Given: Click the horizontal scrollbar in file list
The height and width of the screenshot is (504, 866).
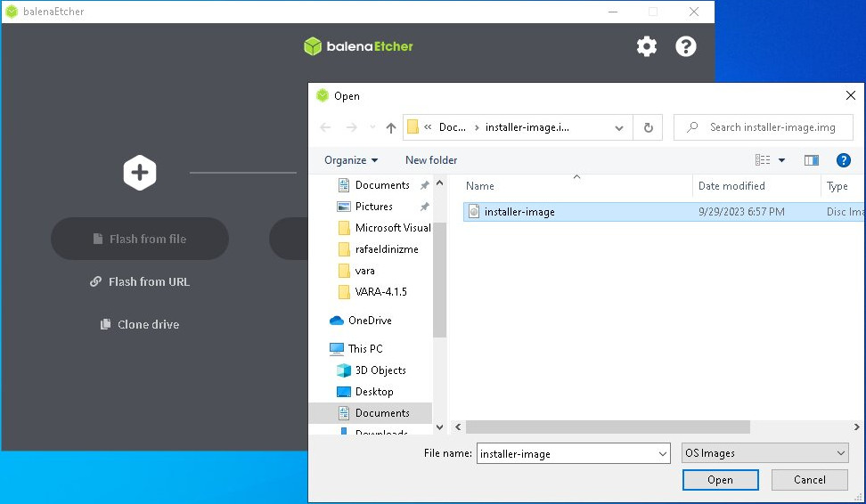Looking at the screenshot, I should tap(606, 427).
